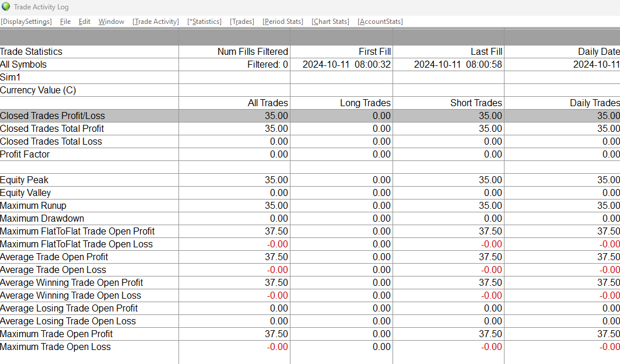Image resolution: width=620 pixels, height=364 pixels.
Task: Switch to the [AccountStats] tab
Action: click(x=380, y=22)
